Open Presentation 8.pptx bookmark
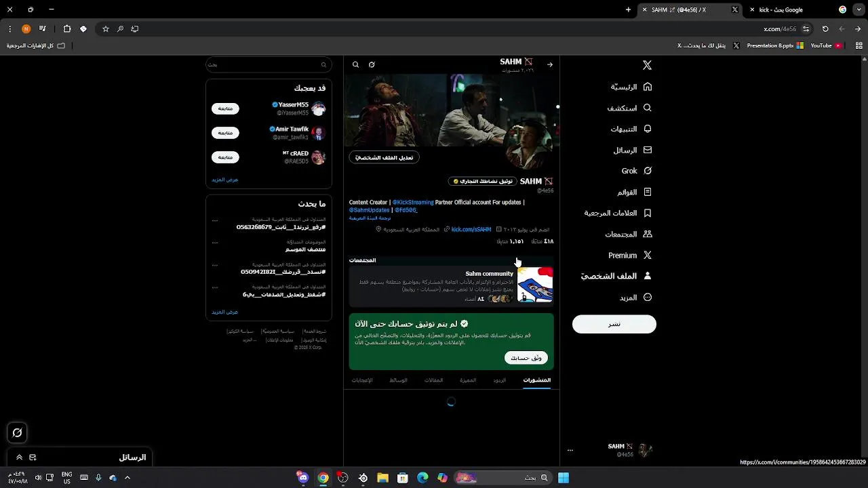Screen dimensions: 868x488 [774, 45]
